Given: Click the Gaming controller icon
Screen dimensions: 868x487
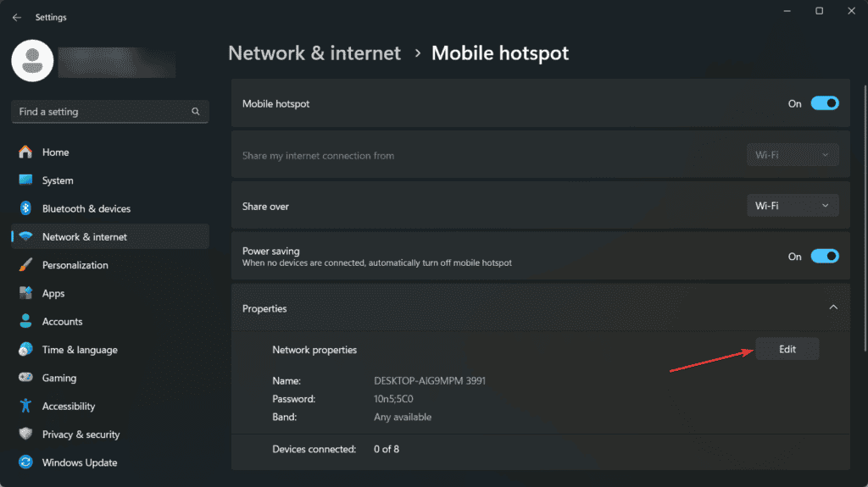Looking at the screenshot, I should (25, 378).
